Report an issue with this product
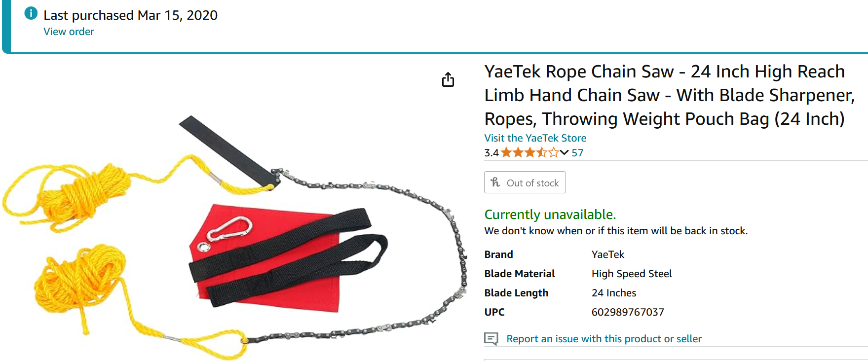Viewport: 868px width, 361px height. [x=604, y=339]
